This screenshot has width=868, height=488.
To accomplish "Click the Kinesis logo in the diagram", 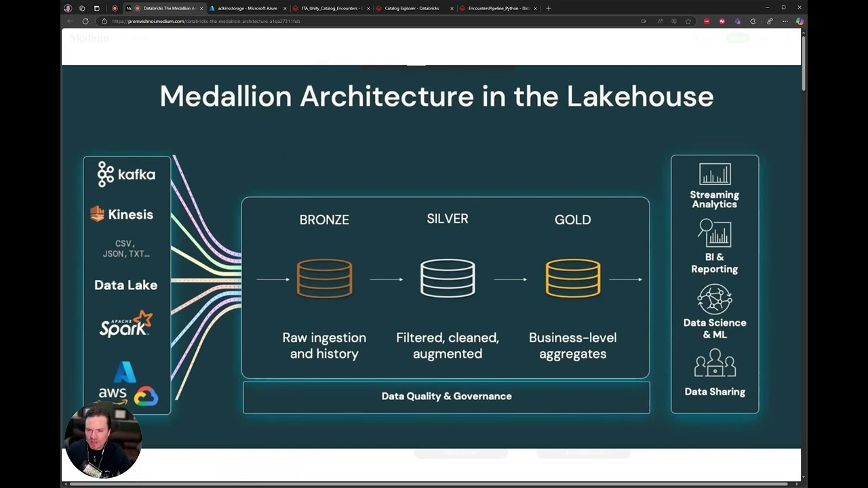I will (122, 214).
